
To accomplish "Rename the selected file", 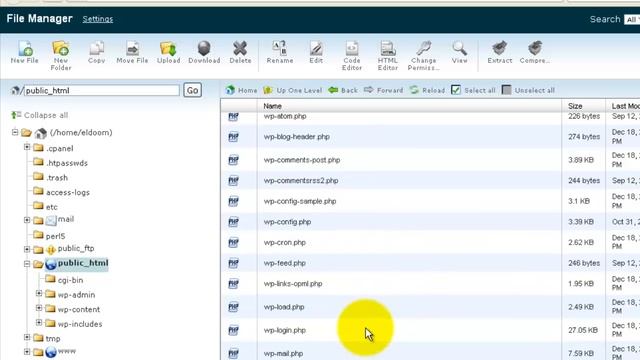I will pyautogui.click(x=280, y=52).
